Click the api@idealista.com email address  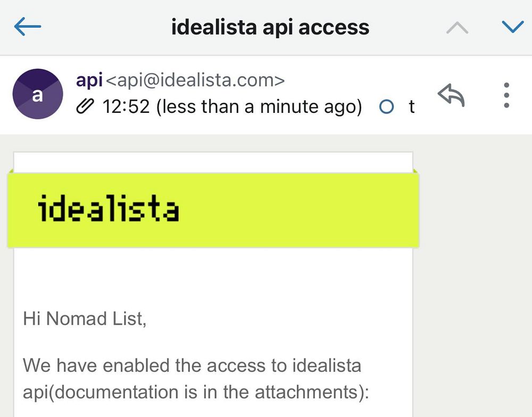pos(196,80)
